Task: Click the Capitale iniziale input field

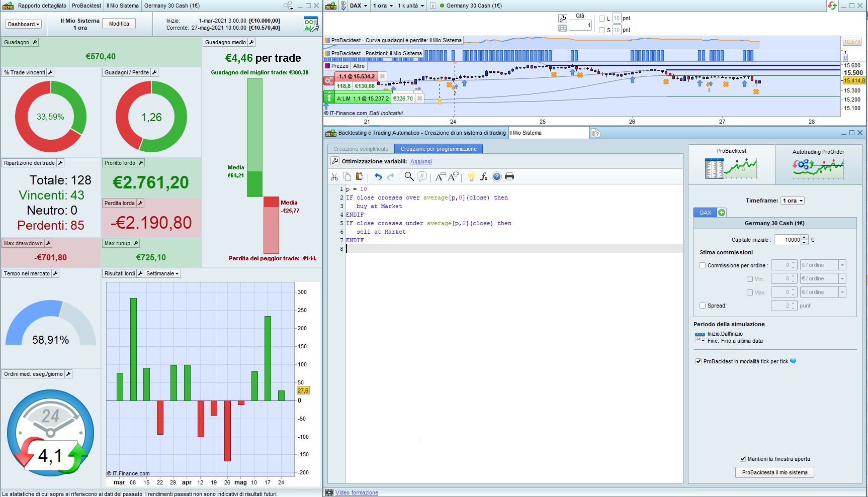Action: coord(787,240)
